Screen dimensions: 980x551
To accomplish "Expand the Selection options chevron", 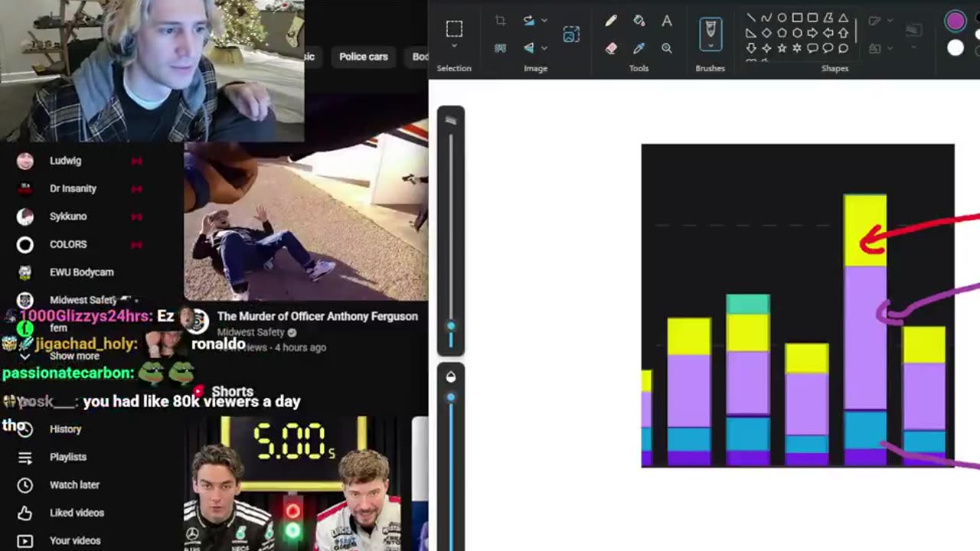I will coord(454,47).
